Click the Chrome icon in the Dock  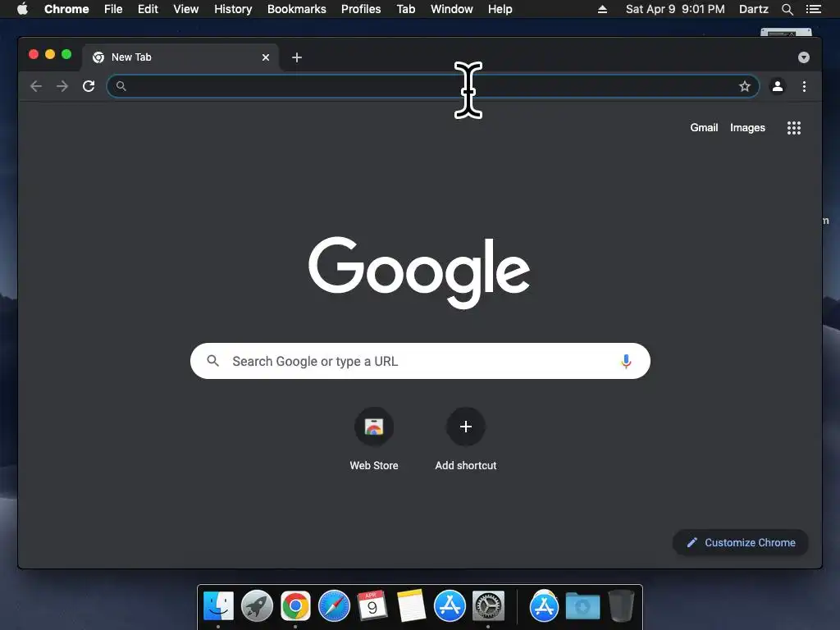click(x=295, y=606)
